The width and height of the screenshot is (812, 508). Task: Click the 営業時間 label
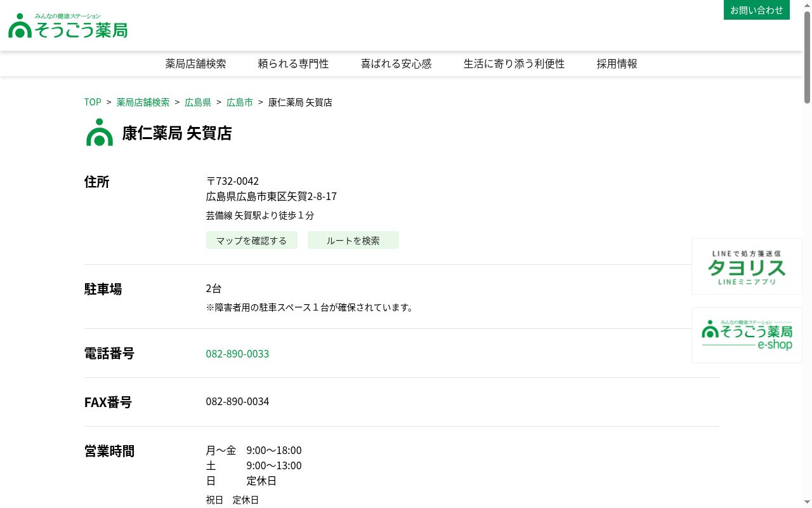tap(109, 451)
